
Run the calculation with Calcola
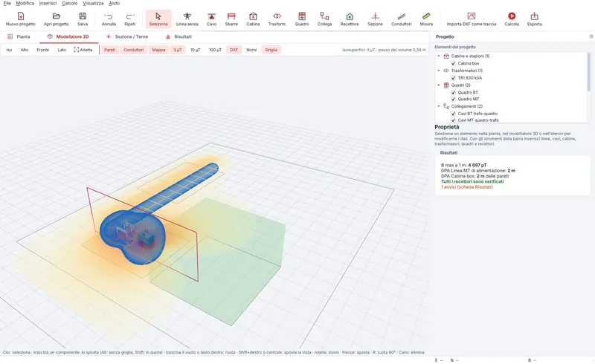click(x=512, y=19)
